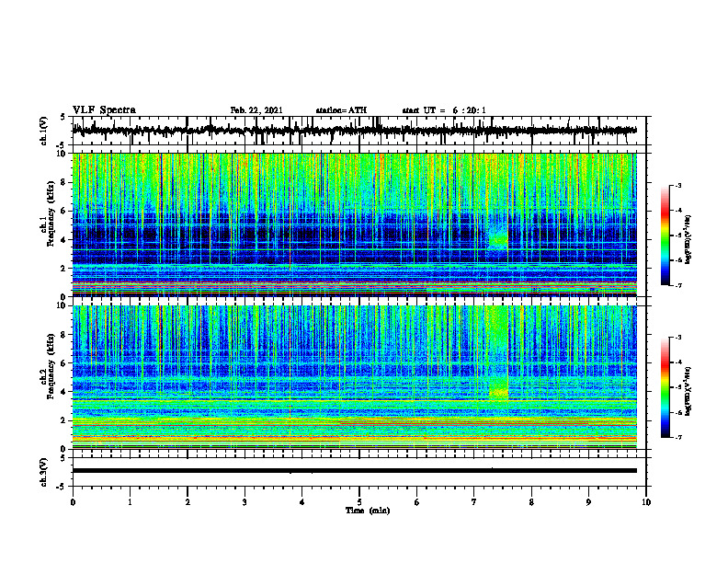The width and height of the screenshot is (728, 563).
Task: Click the ch.1 voltage waveform trace
Action: coord(354,131)
